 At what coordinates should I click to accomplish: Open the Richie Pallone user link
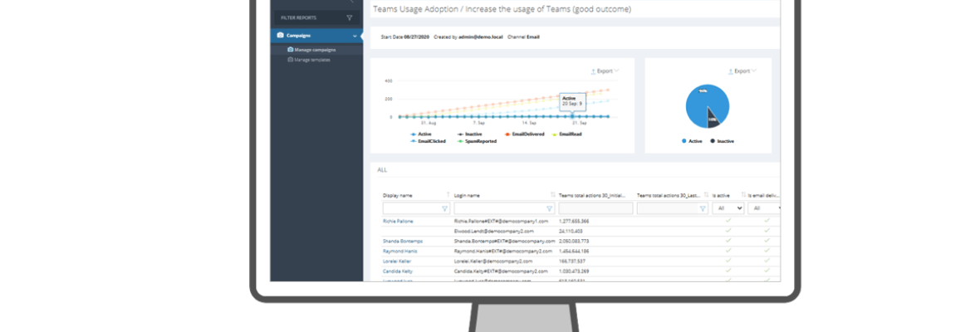point(398,221)
